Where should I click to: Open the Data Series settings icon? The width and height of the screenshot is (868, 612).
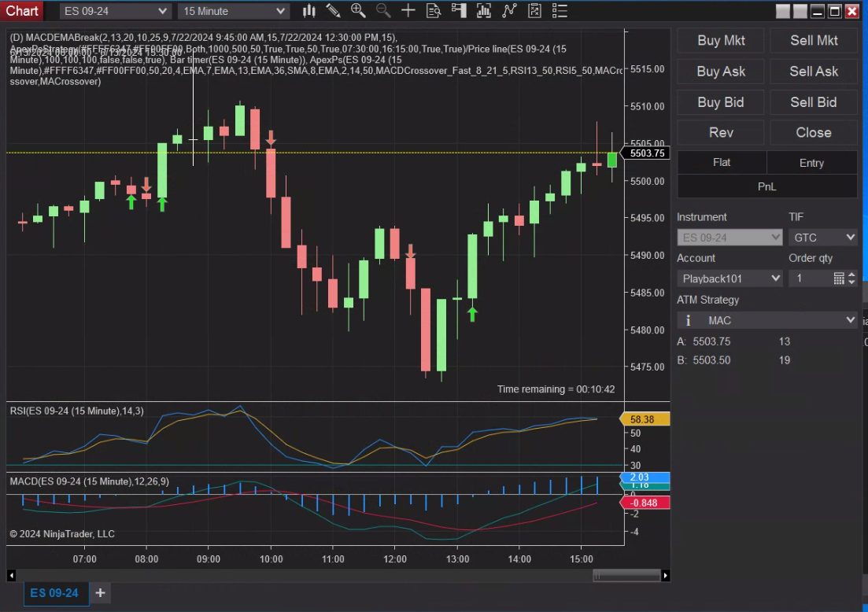tap(433, 10)
